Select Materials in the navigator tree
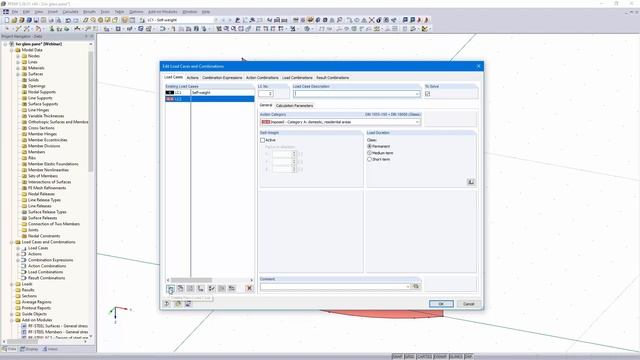Image resolution: width=640 pixels, height=360 pixels. pyautogui.click(x=36, y=68)
